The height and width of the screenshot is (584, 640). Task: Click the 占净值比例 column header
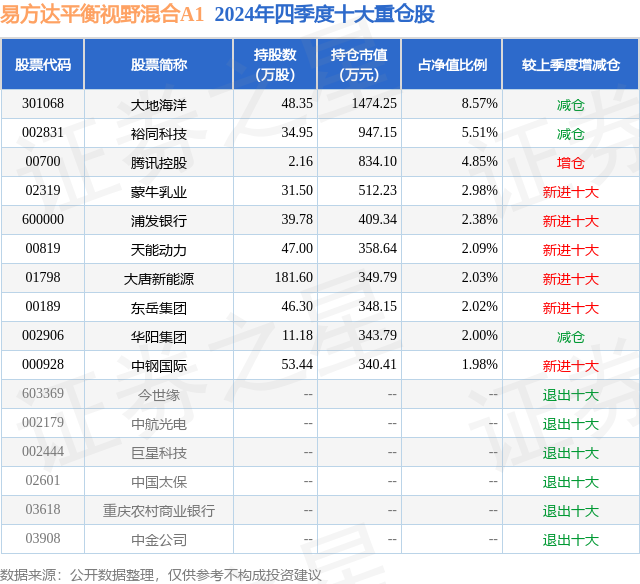pyautogui.click(x=452, y=64)
